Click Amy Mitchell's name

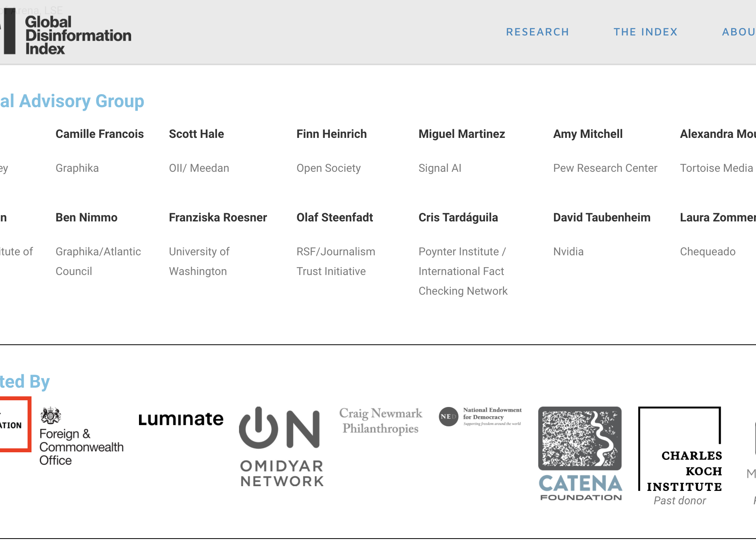click(x=588, y=134)
